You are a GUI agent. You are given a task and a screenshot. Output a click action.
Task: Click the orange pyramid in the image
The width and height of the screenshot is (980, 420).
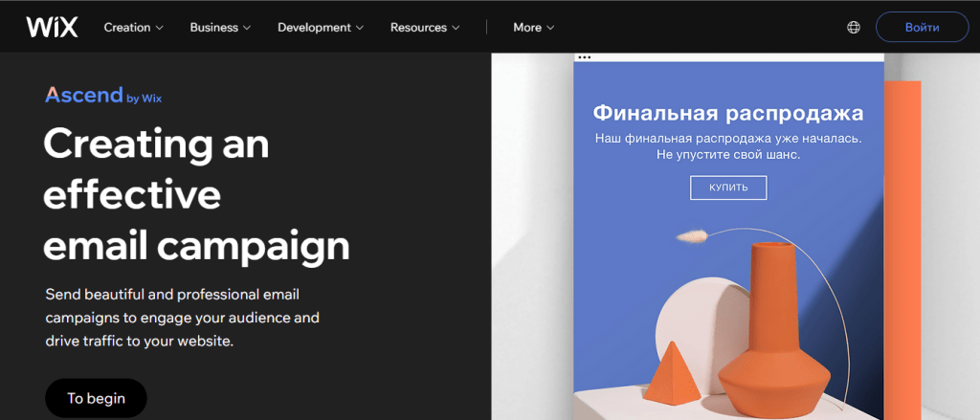point(673,372)
